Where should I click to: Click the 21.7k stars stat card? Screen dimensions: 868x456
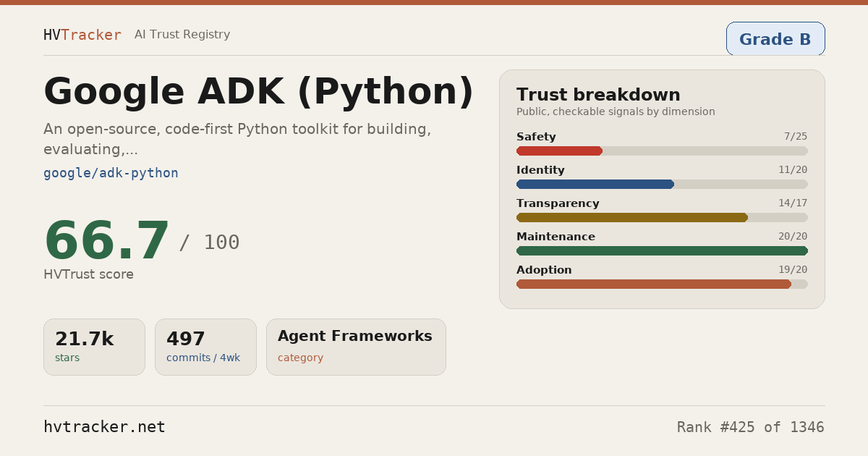pyautogui.click(x=94, y=347)
